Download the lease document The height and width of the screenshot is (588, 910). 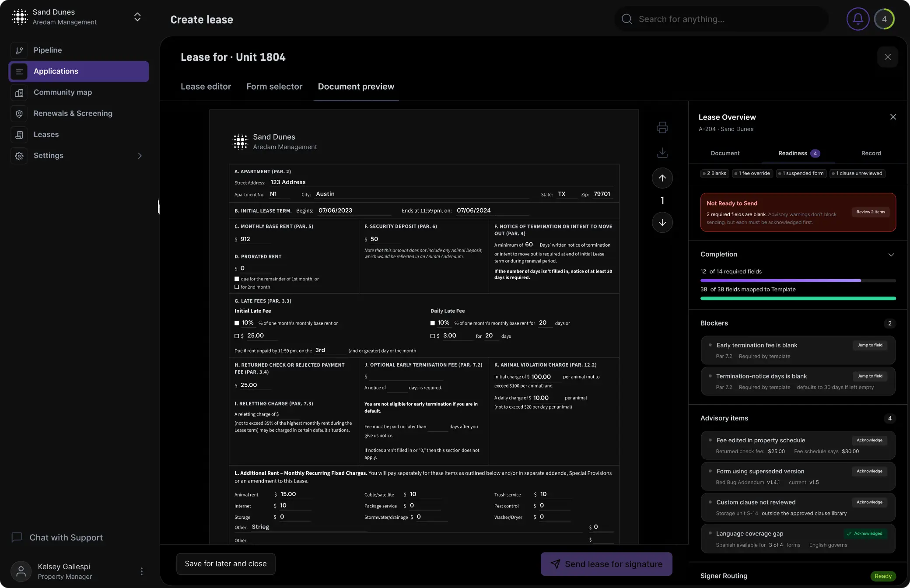click(x=662, y=153)
